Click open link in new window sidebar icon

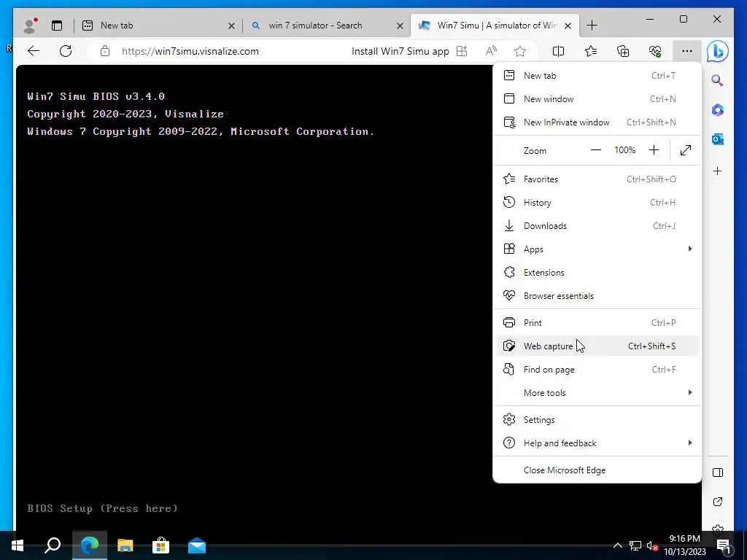pyautogui.click(x=718, y=502)
